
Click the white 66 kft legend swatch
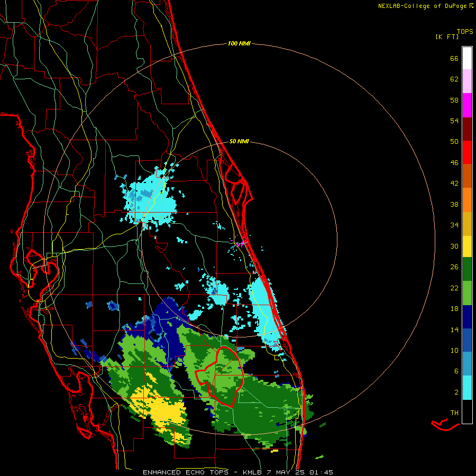pyautogui.click(x=467, y=58)
